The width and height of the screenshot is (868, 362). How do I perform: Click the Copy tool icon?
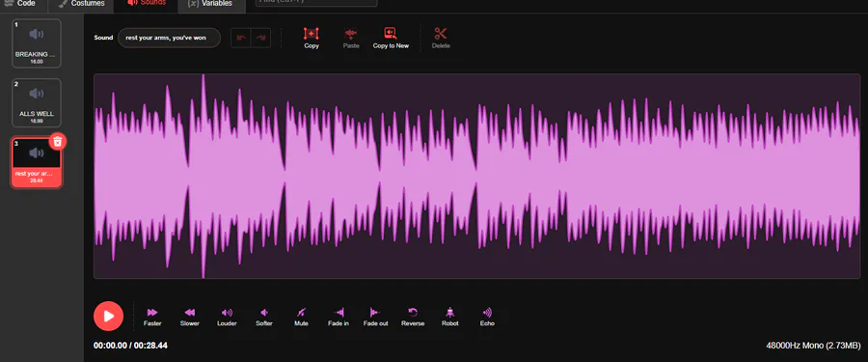[312, 34]
